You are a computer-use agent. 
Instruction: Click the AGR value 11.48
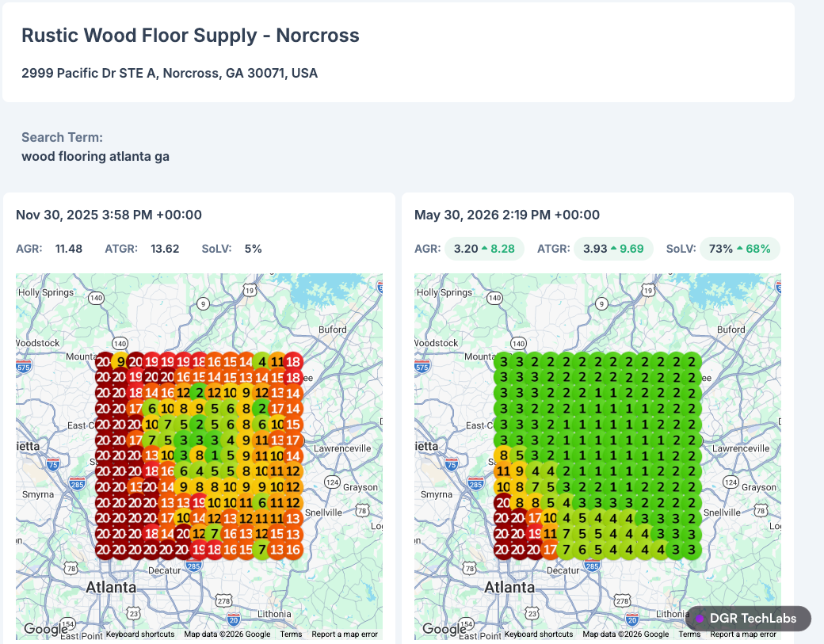[69, 249]
